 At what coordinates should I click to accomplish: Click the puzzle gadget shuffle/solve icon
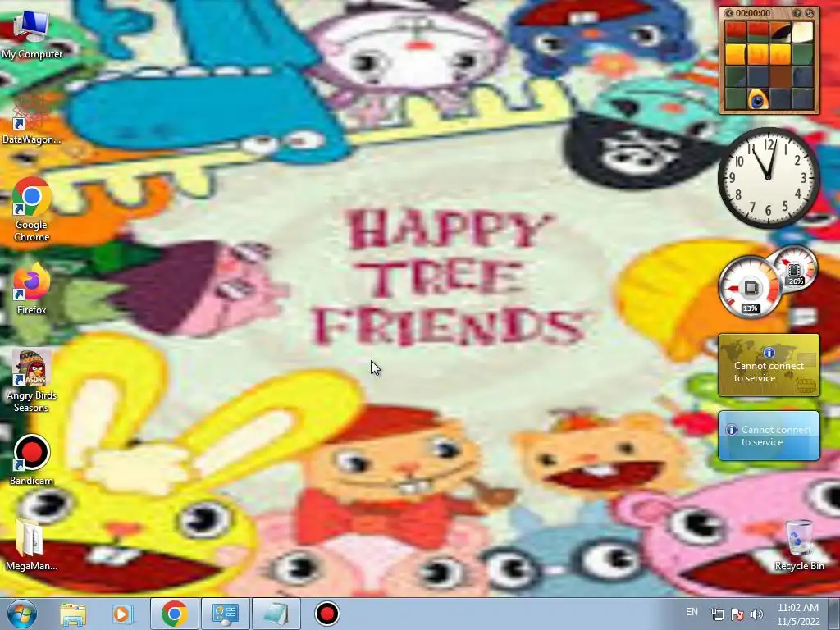pyautogui.click(x=810, y=13)
